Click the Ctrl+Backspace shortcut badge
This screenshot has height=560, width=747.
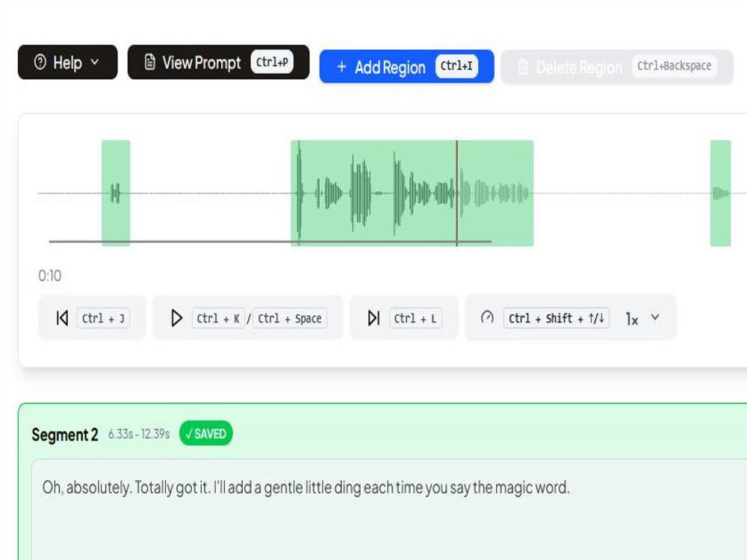(x=674, y=66)
